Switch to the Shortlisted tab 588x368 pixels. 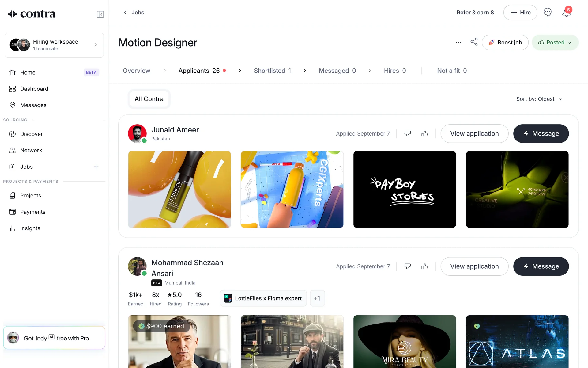pos(272,71)
